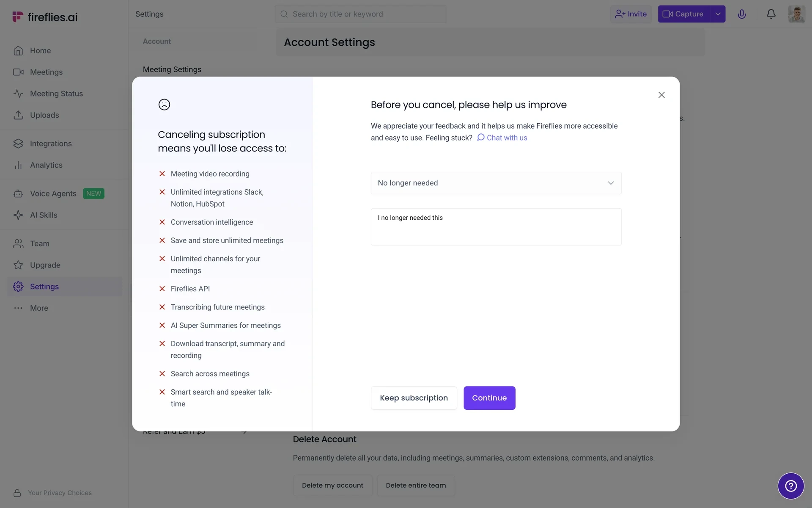Click 'Fireflies API' list item
The image size is (812, 508).
(x=190, y=289)
